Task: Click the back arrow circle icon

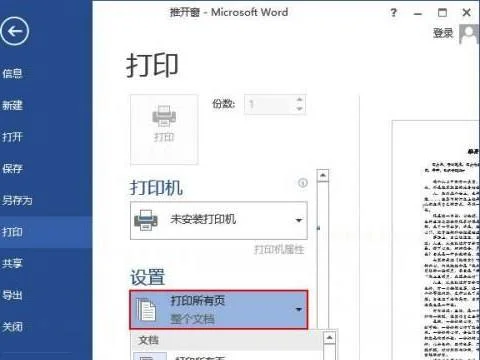Action: click(x=15, y=31)
